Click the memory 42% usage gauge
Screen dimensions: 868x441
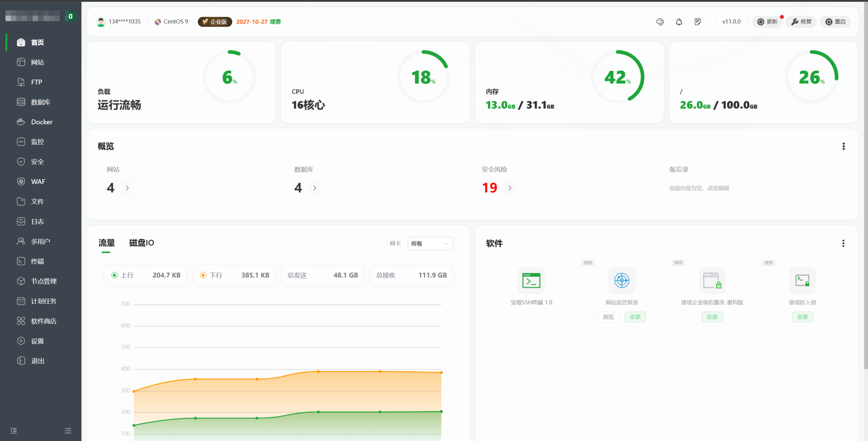(x=617, y=77)
